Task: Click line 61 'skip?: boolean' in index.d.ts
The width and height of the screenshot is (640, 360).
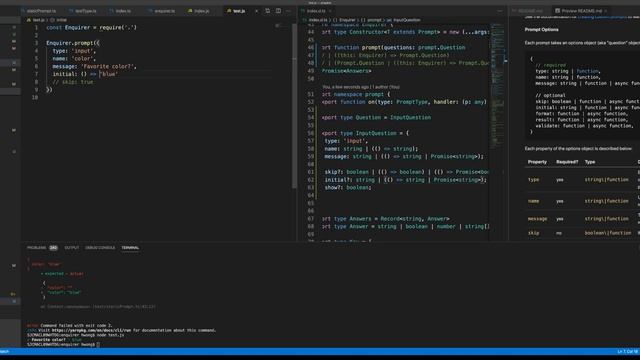Action: pyautogui.click(x=406, y=172)
